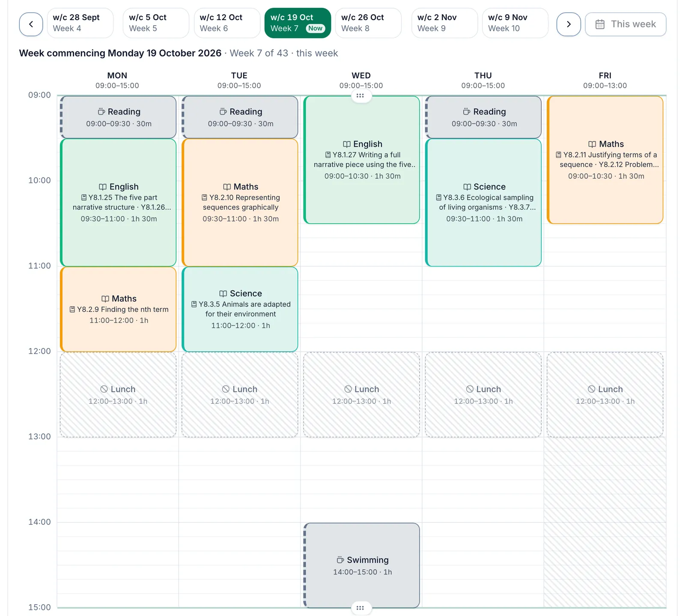Image resolution: width=685 pixels, height=616 pixels.
Task: Click the book icon on Friday Maths
Action: point(592,144)
